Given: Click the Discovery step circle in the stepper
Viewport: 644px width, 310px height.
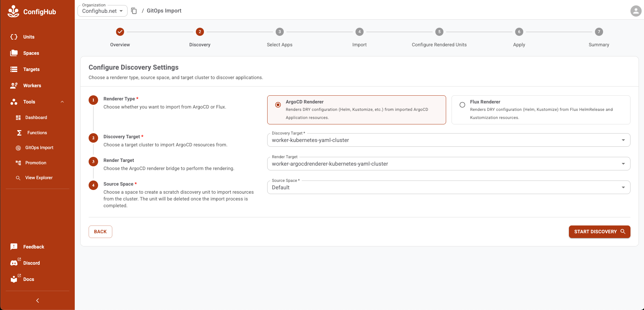Looking at the screenshot, I should click(200, 32).
